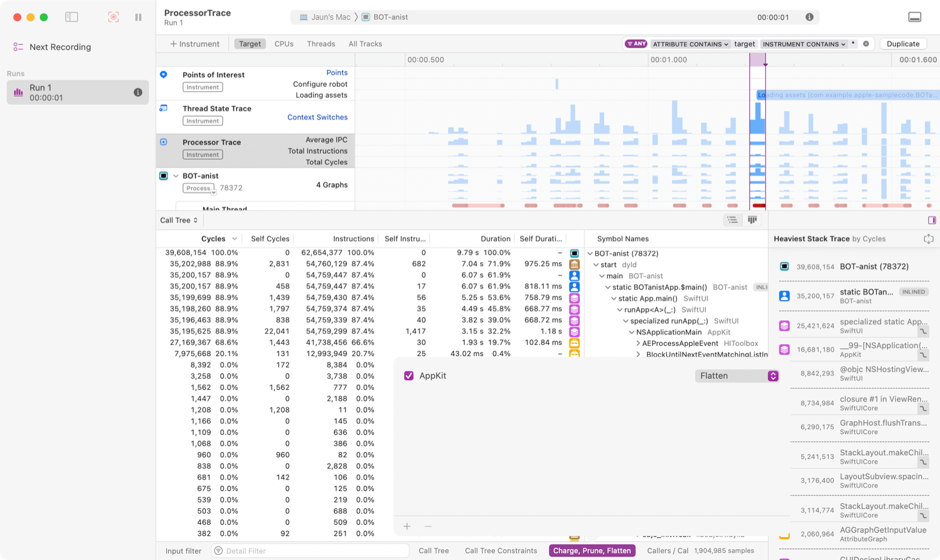Image resolution: width=940 pixels, height=560 pixels.
Task: Click the Charge, Prune, Flatten button
Action: click(x=591, y=550)
